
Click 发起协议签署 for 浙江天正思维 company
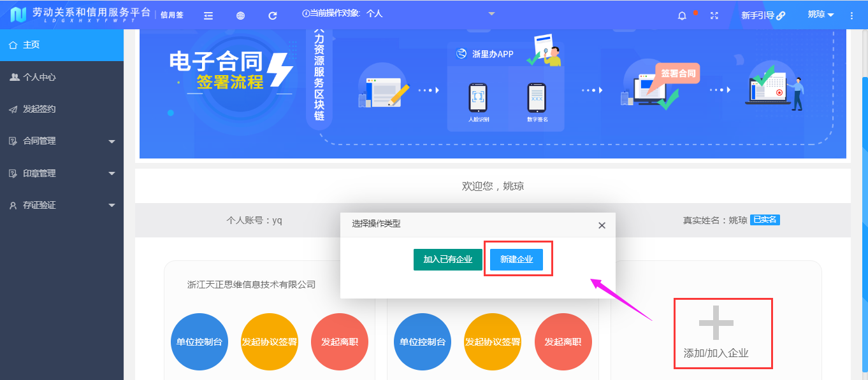point(270,342)
